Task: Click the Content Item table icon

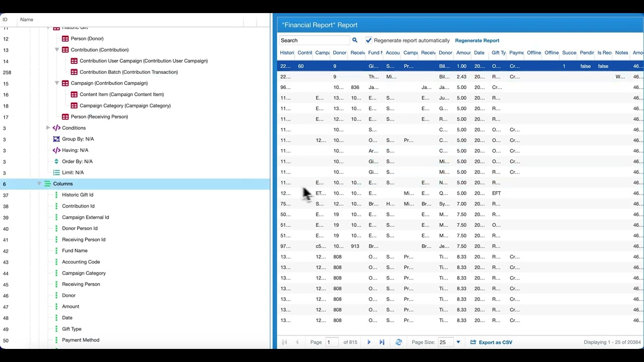Action: click(x=74, y=95)
